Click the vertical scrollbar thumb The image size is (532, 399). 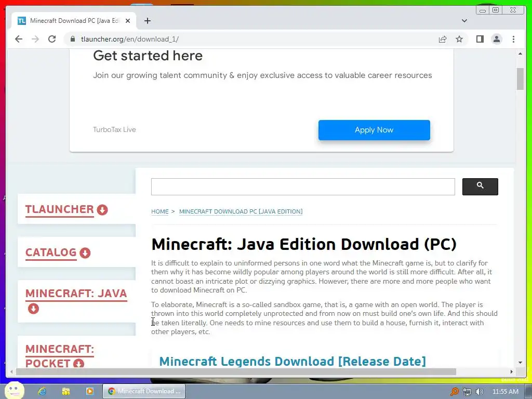520,79
